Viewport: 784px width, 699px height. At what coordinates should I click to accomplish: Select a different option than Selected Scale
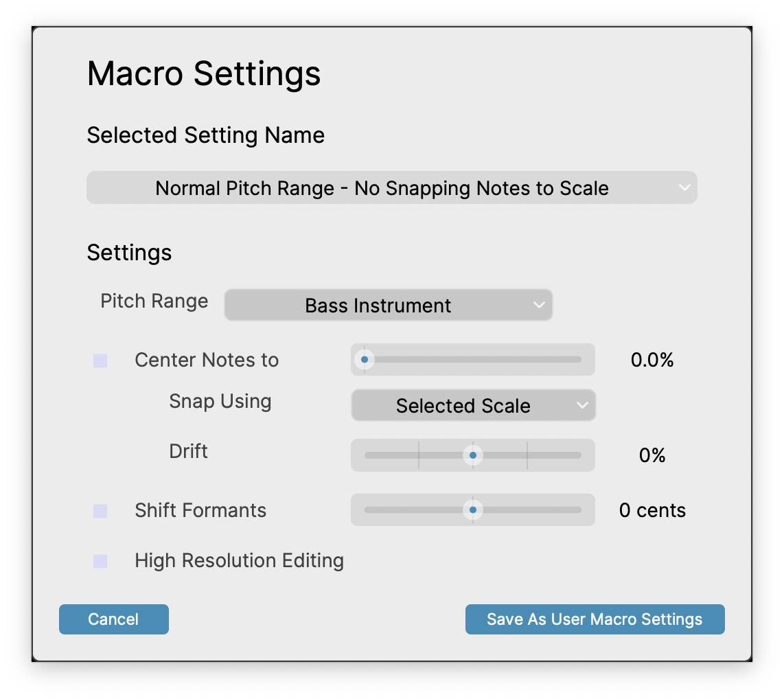[x=472, y=405]
